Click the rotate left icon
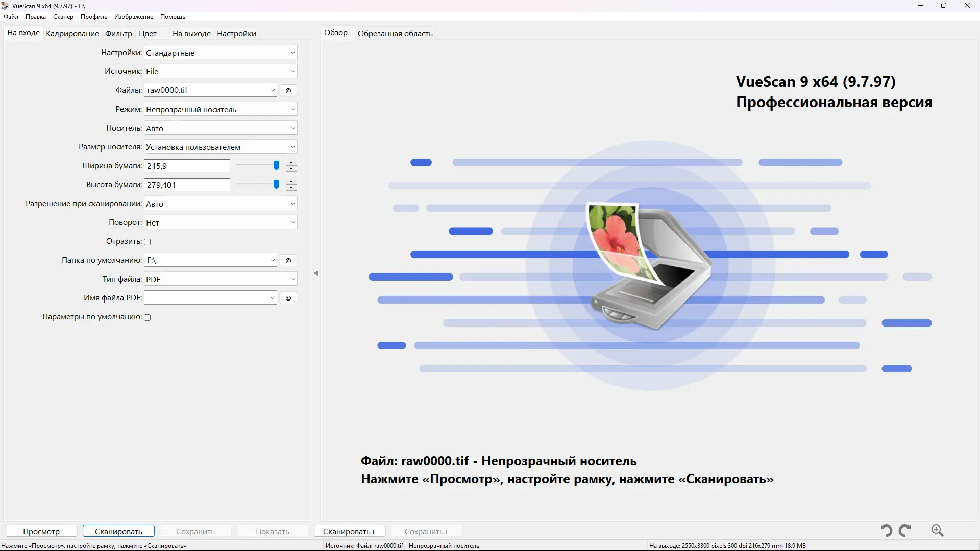 click(887, 531)
